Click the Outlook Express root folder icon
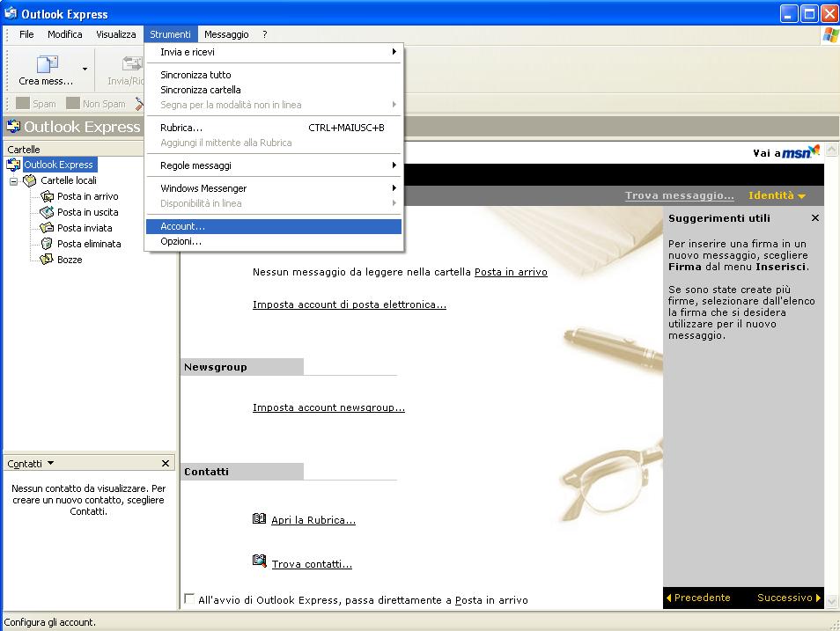Viewport: 840px width, 631px height. pos(13,165)
